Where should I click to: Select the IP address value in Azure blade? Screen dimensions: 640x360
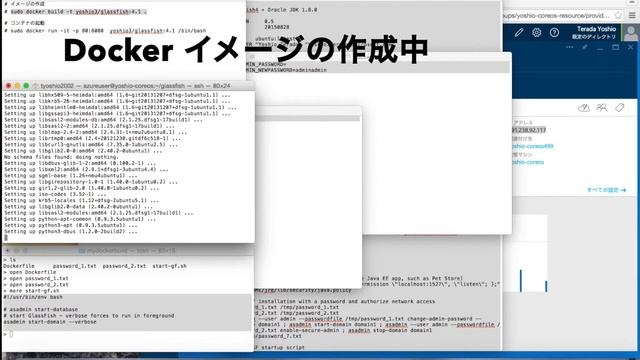pyautogui.click(x=529, y=130)
